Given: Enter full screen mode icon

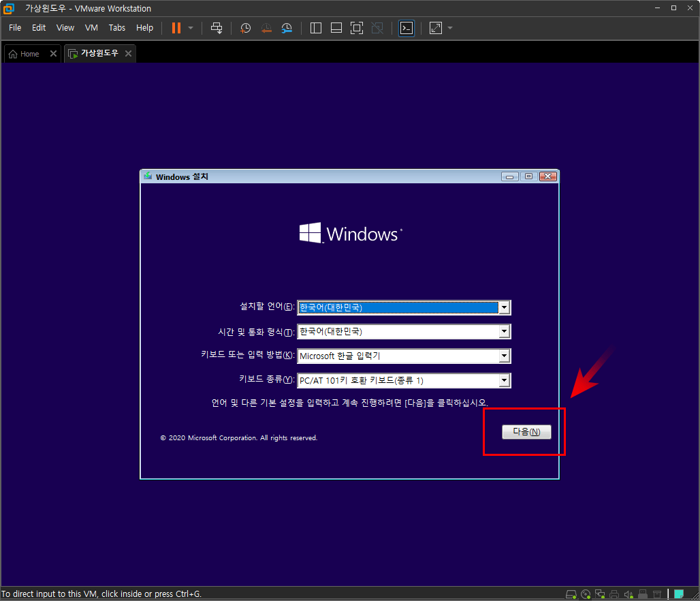Looking at the screenshot, I should click(x=357, y=28).
